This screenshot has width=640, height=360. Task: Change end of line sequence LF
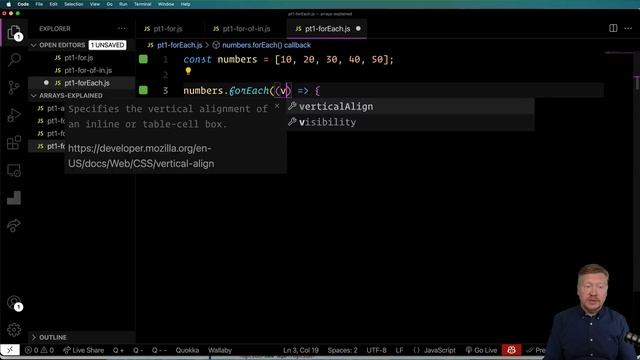[x=399, y=350]
